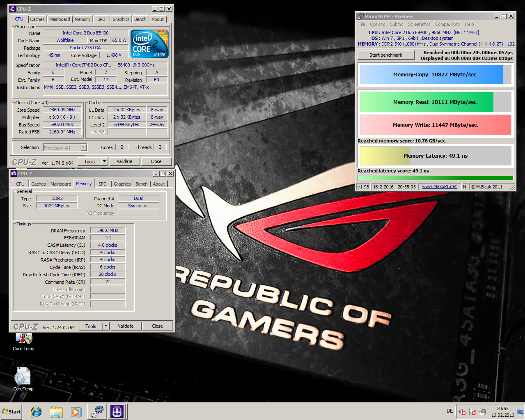Click the N button in MaxxMEM status bar
The height and width of the screenshot is (420, 525).
tap(465, 186)
